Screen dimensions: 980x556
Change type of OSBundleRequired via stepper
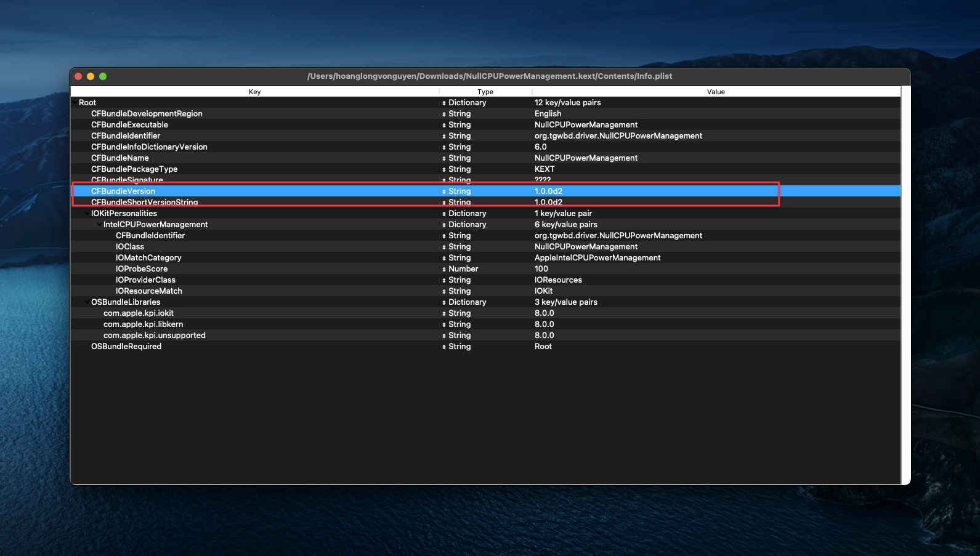(443, 347)
